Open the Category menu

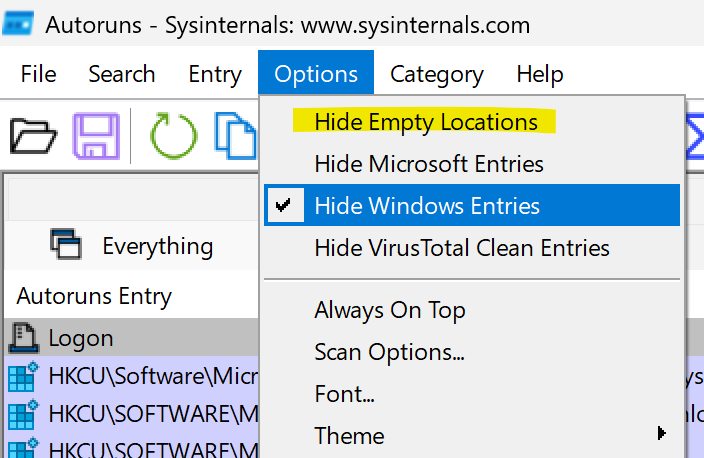point(436,74)
